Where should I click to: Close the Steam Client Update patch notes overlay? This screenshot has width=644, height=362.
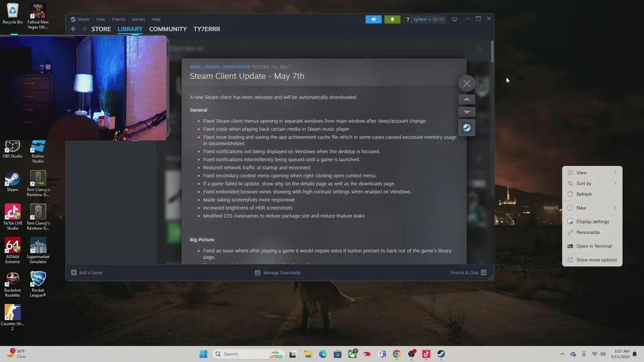[x=467, y=83]
